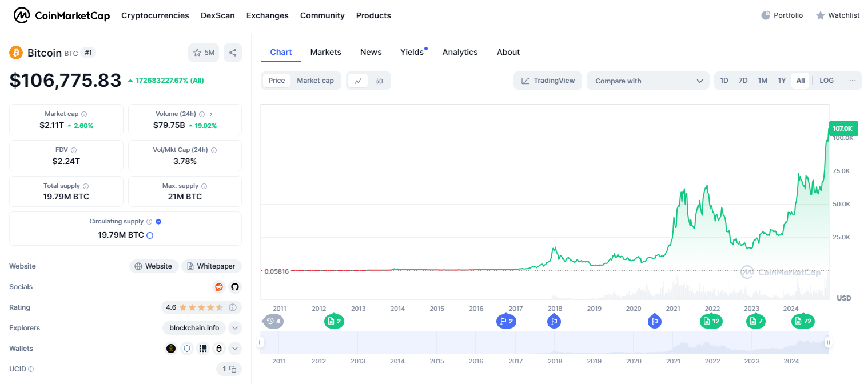Open the Compare with dropdown

click(x=648, y=81)
